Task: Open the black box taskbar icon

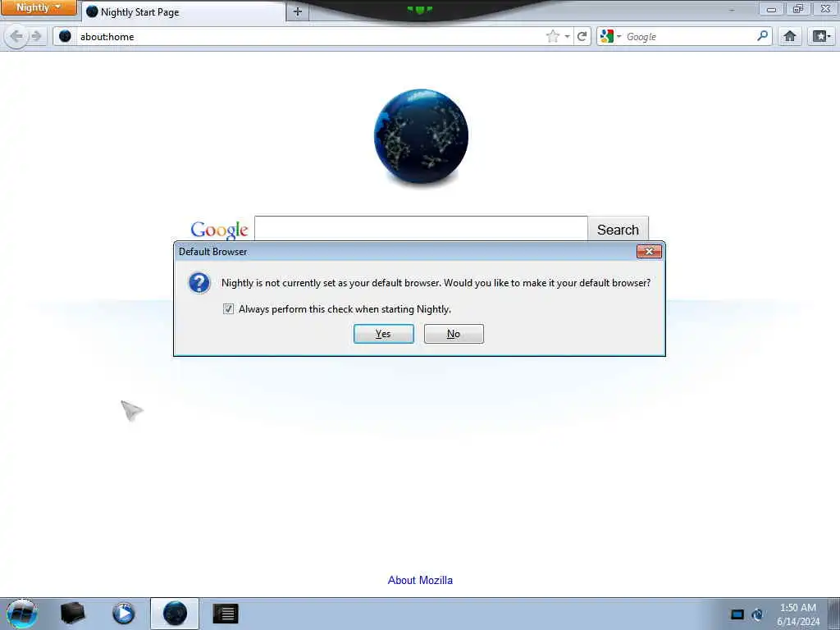Action: coord(73,614)
